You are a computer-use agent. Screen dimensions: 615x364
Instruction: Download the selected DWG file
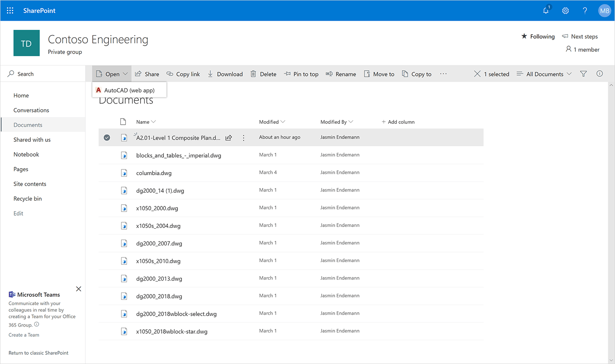(x=225, y=74)
